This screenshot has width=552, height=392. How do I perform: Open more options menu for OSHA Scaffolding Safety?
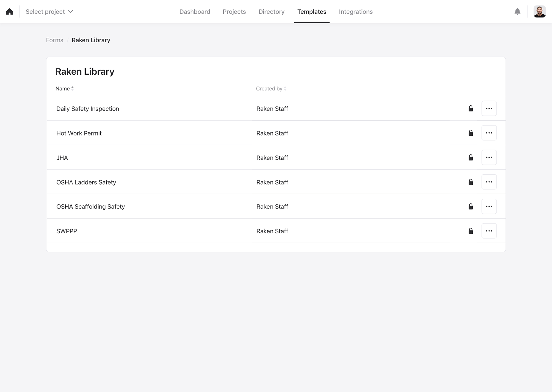489,206
